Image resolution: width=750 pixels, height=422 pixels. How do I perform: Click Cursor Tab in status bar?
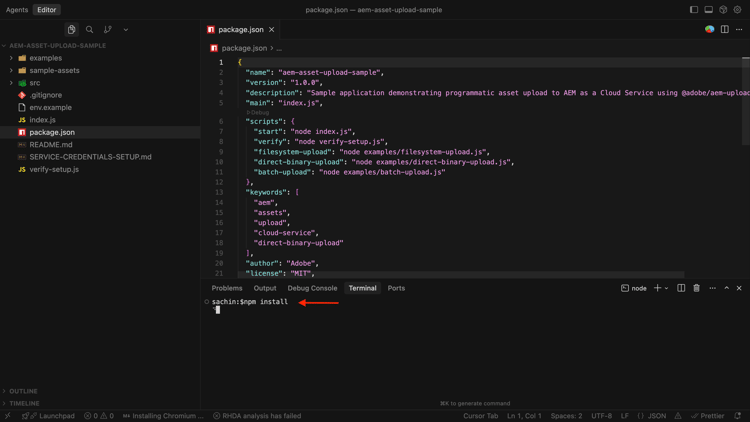click(x=480, y=416)
